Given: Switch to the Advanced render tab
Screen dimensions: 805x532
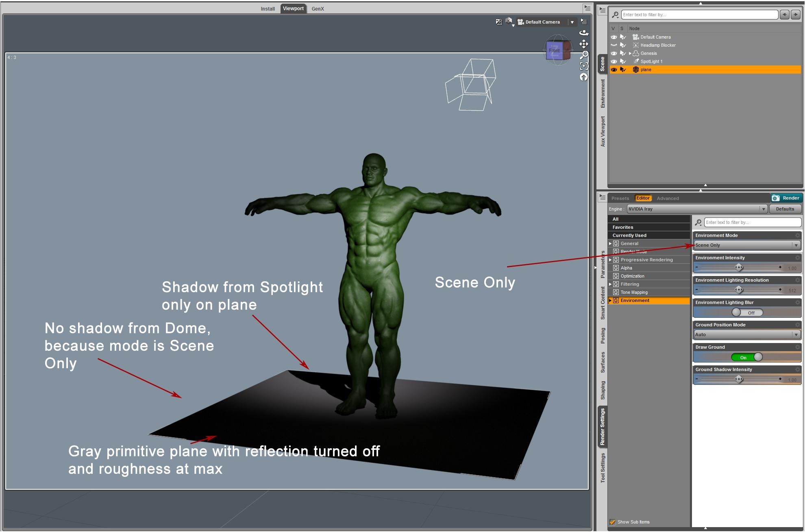Looking at the screenshot, I should (668, 198).
